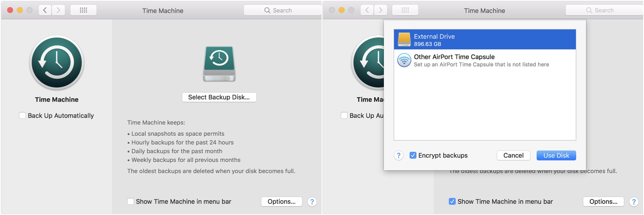644x215 pixels.
Task: Click the '896.63 GB' capacity text
Action: tap(427, 44)
